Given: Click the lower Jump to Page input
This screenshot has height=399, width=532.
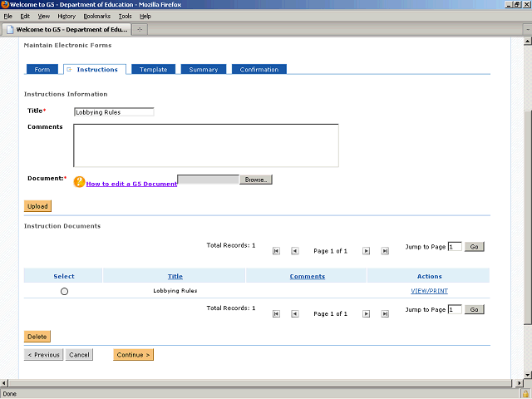Looking at the screenshot, I should [x=455, y=309].
